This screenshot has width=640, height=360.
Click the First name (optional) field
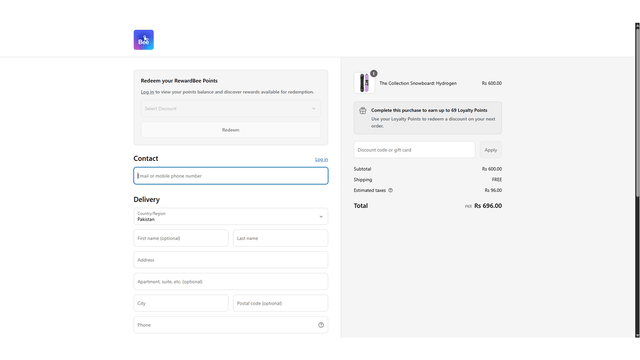click(181, 238)
